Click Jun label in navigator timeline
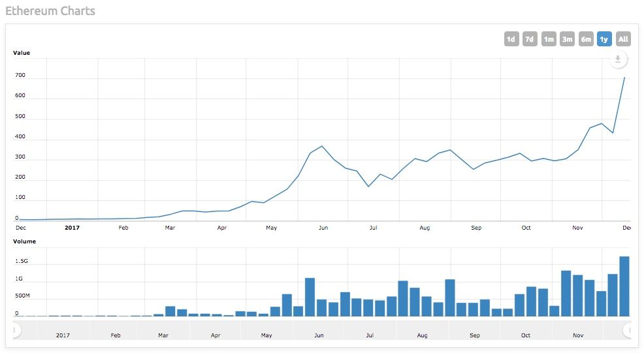This screenshot has width=644, height=353. 319,335
